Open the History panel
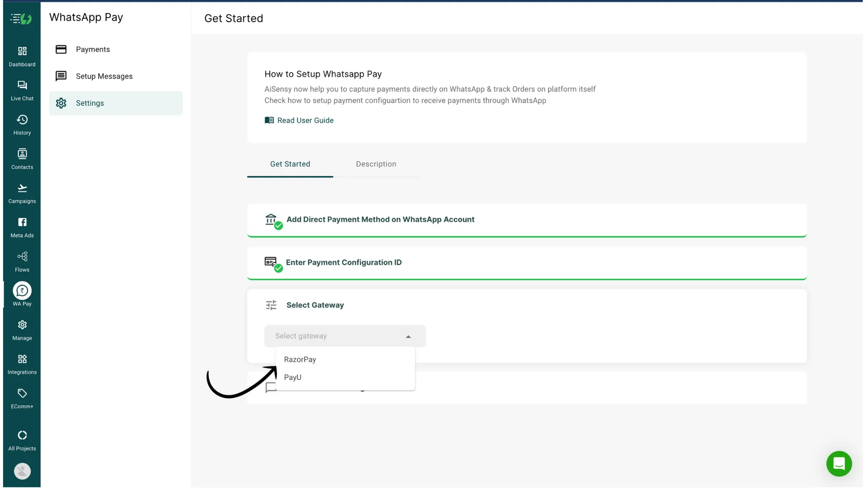Viewport: 868px width, 488px height. click(x=22, y=124)
